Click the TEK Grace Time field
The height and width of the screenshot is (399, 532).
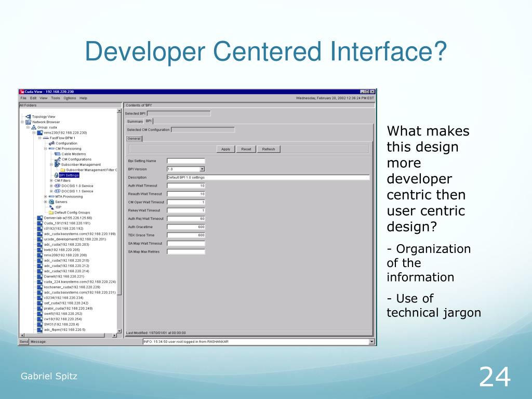[186, 235]
